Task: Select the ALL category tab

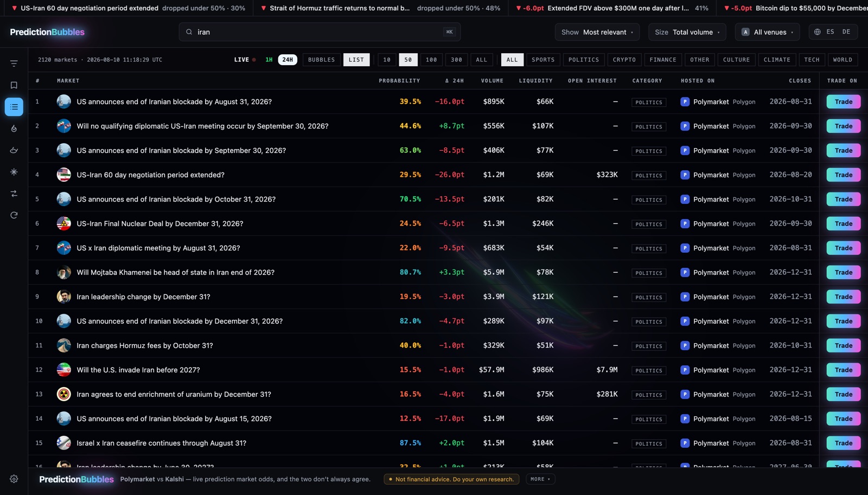Action: [512, 60]
